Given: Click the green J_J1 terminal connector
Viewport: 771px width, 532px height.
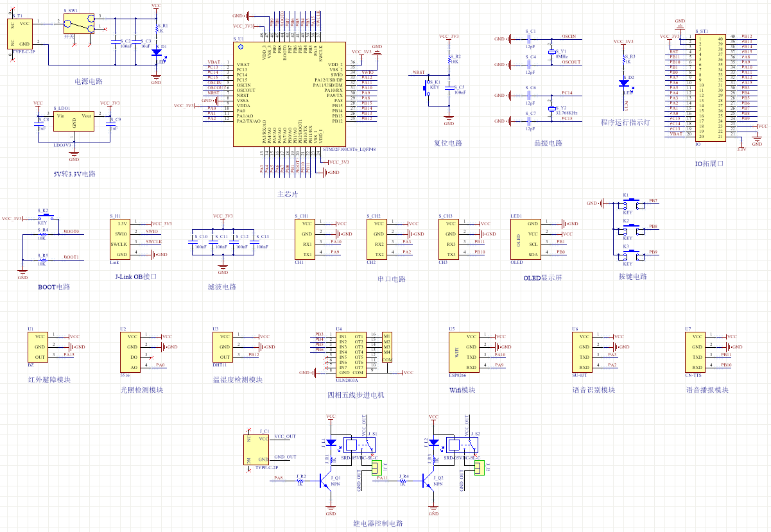Looking at the screenshot, I should tap(376, 468).
